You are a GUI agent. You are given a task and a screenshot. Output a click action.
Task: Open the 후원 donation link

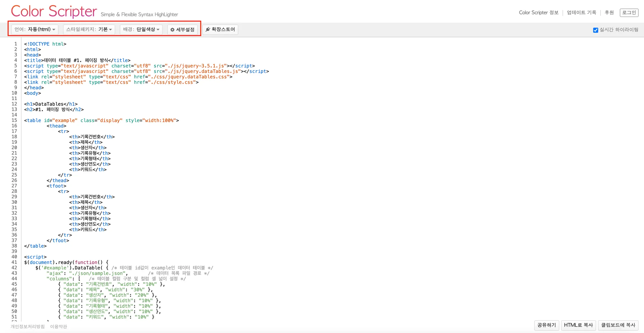pyautogui.click(x=609, y=13)
